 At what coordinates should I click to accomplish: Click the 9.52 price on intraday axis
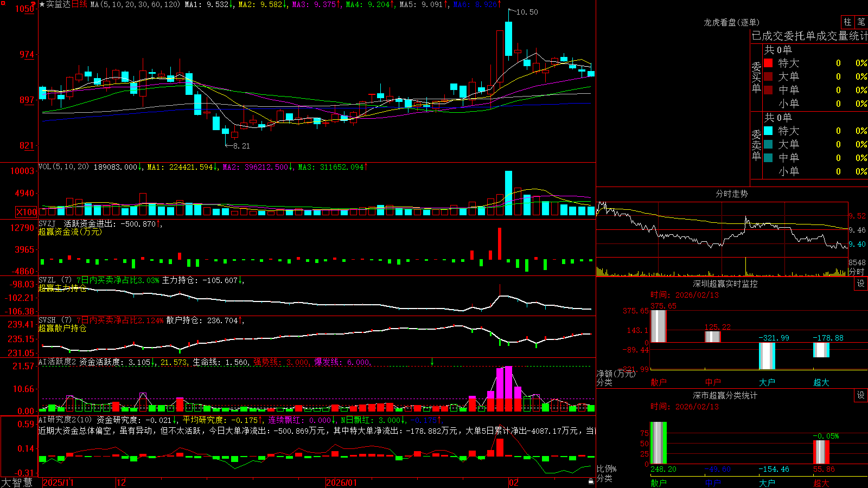857,216
